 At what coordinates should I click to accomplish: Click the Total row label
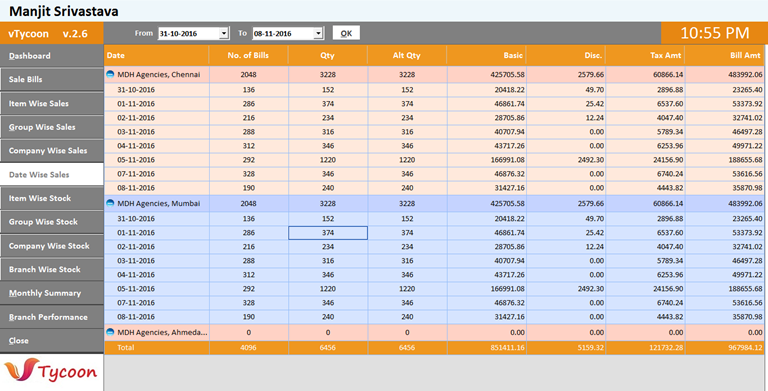pyautogui.click(x=125, y=347)
